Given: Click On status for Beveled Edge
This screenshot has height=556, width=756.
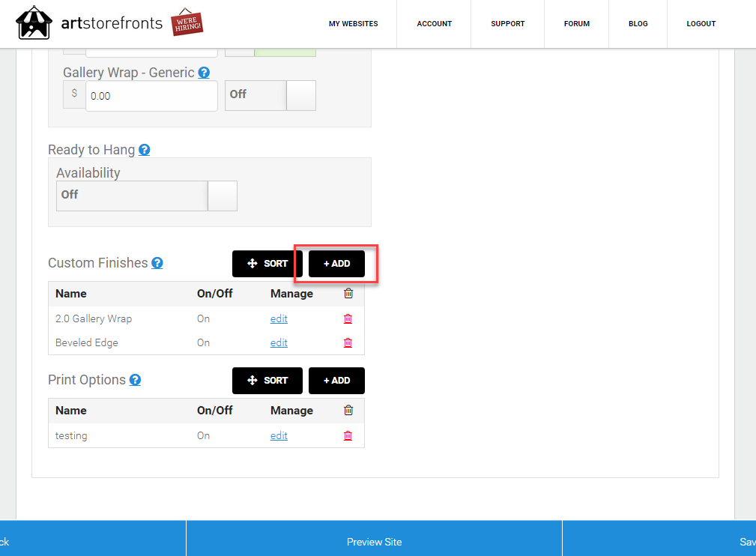Looking at the screenshot, I should [x=204, y=343].
